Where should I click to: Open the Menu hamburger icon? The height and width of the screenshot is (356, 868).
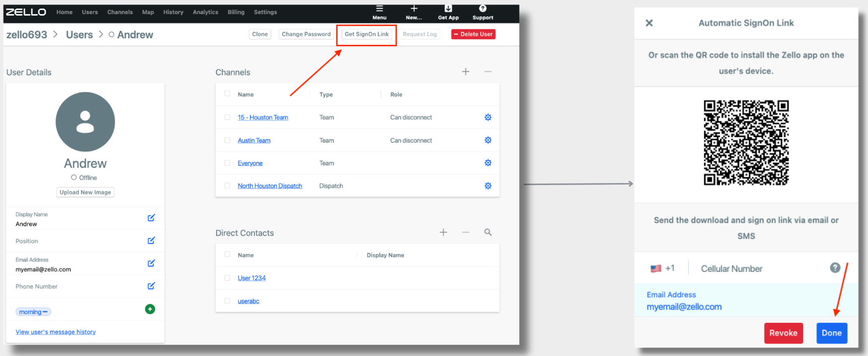379,9
